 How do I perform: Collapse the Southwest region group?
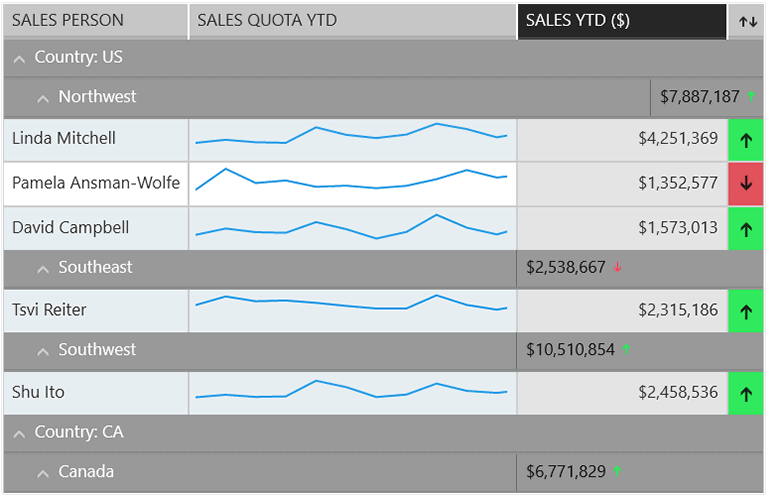tap(43, 350)
